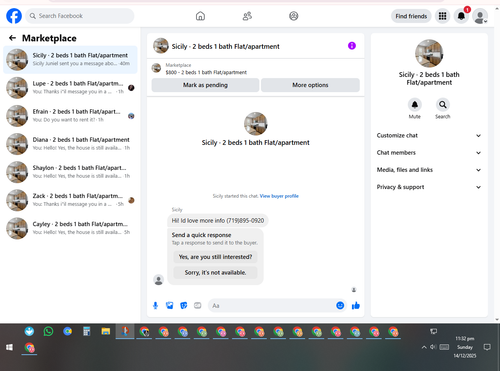The image size is (500, 371).
Task: Click Mark as pending
Action: coord(205,85)
